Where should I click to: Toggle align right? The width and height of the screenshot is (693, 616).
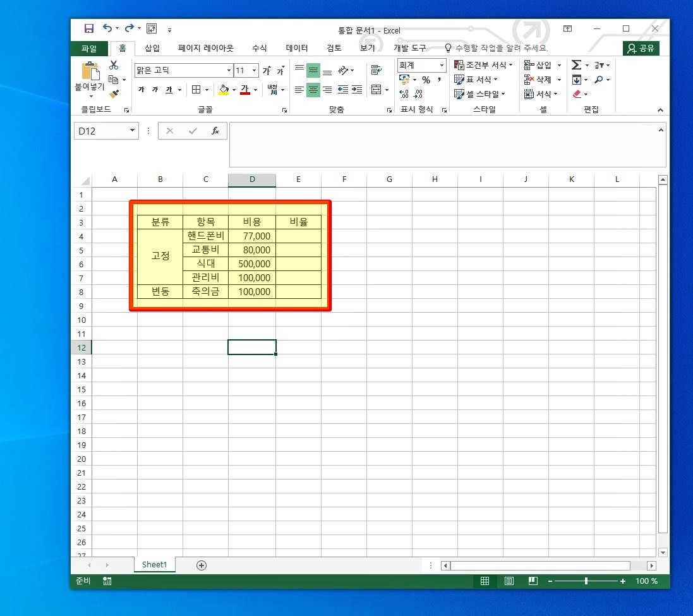[327, 90]
